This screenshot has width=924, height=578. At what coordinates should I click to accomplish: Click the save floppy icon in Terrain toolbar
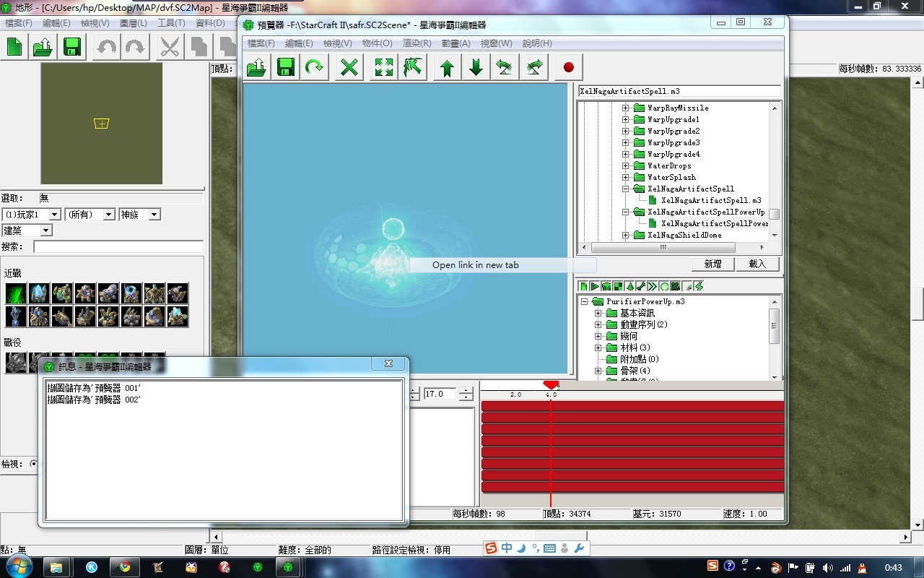pyautogui.click(x=71, y=48)
